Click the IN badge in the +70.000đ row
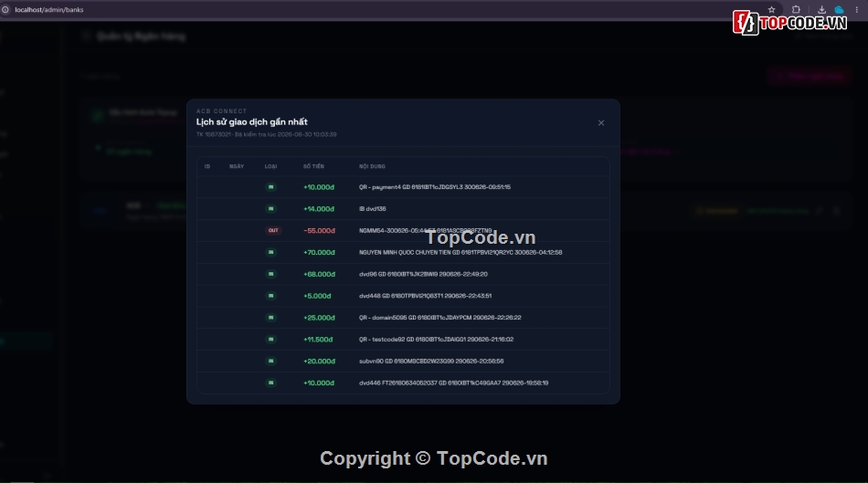 (x=270, y=252)
